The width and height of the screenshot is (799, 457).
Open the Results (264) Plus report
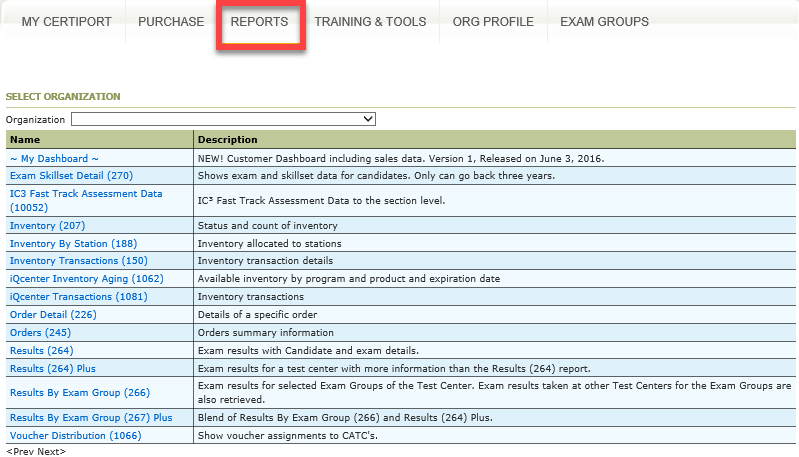(x=53, y=369)
